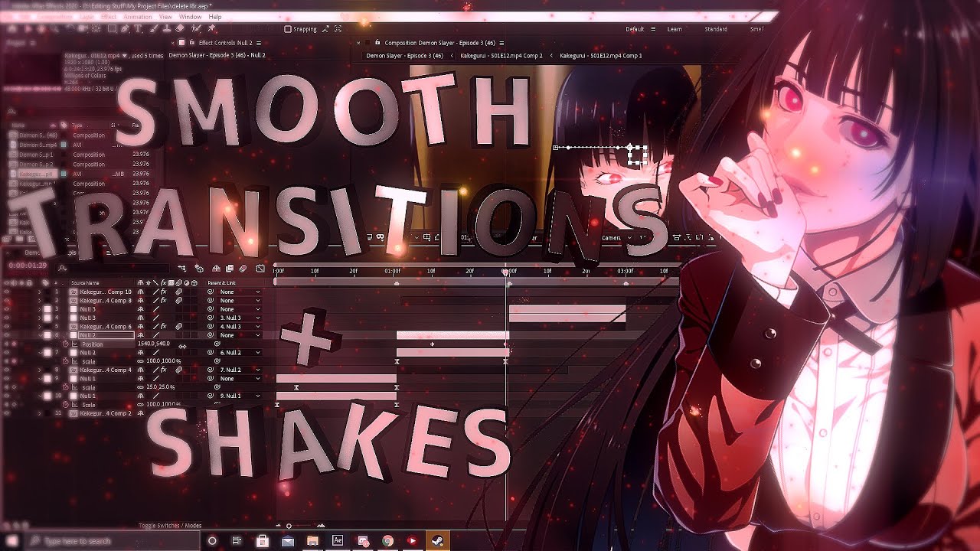Image resolution: width=980 pixels, height=551 pixels.
Task: Open parent dropdown for layer 1 showing None
Action: (x=240, y=292)
